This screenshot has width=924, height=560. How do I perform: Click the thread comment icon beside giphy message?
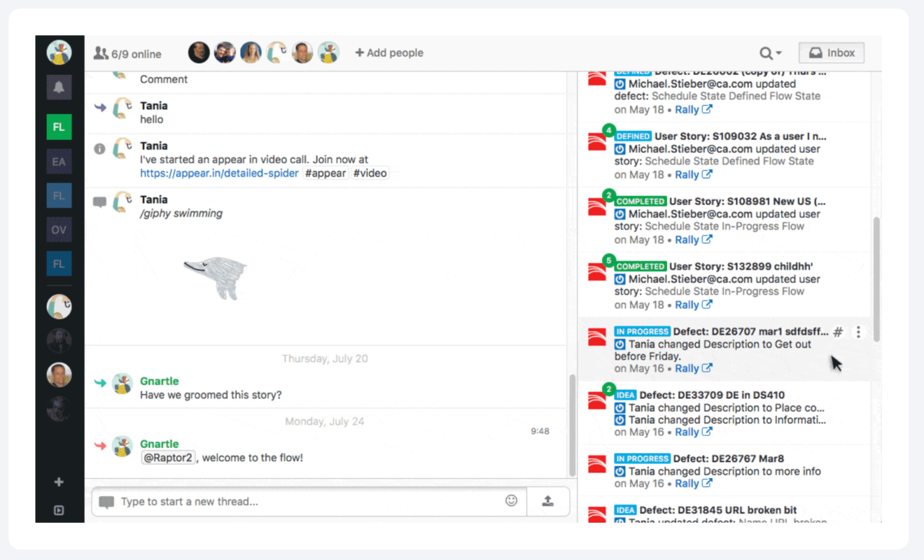click(x=100, y=202)
